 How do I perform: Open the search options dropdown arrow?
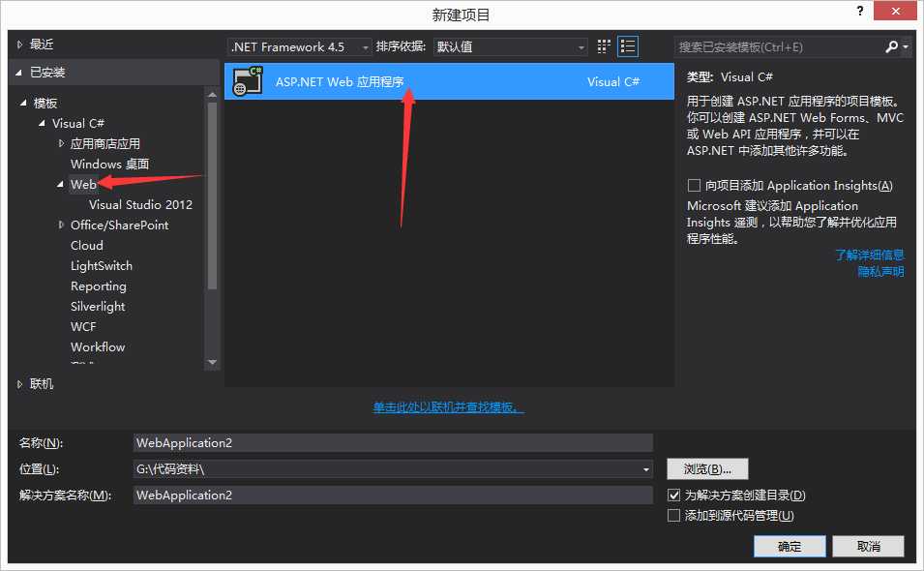906,46
